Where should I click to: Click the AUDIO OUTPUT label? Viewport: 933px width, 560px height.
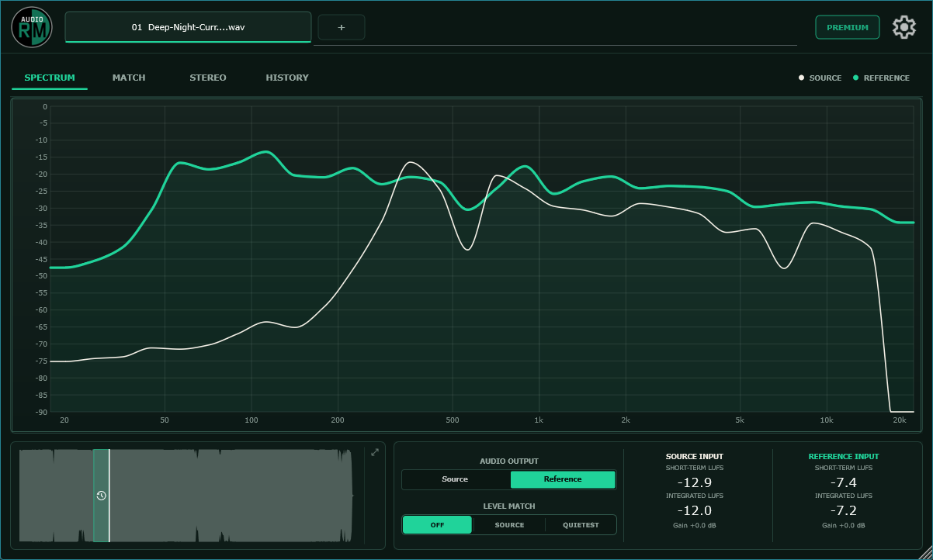click(x=509, y=461)
